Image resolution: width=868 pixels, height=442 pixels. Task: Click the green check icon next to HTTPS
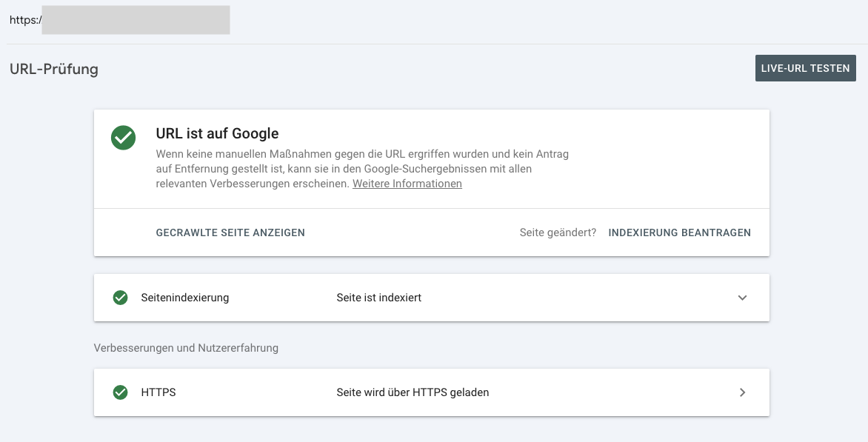pyautogui.click(x=121, y=392)
